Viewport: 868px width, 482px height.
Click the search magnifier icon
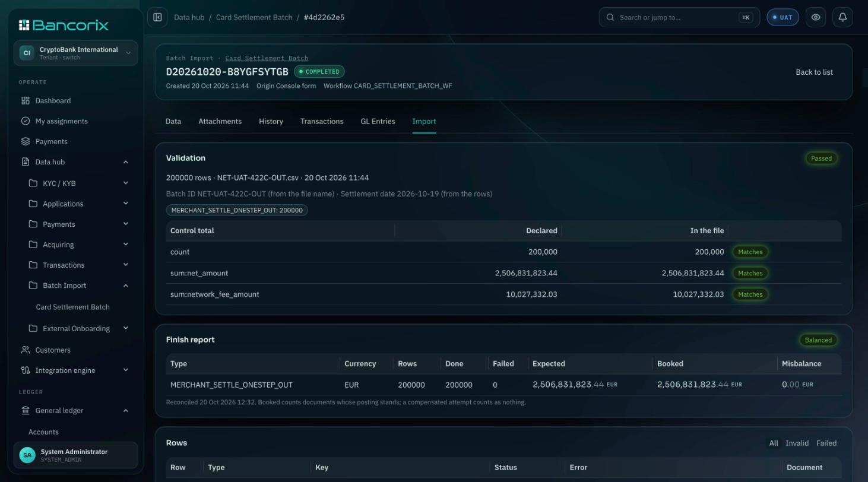coord(610,17)
